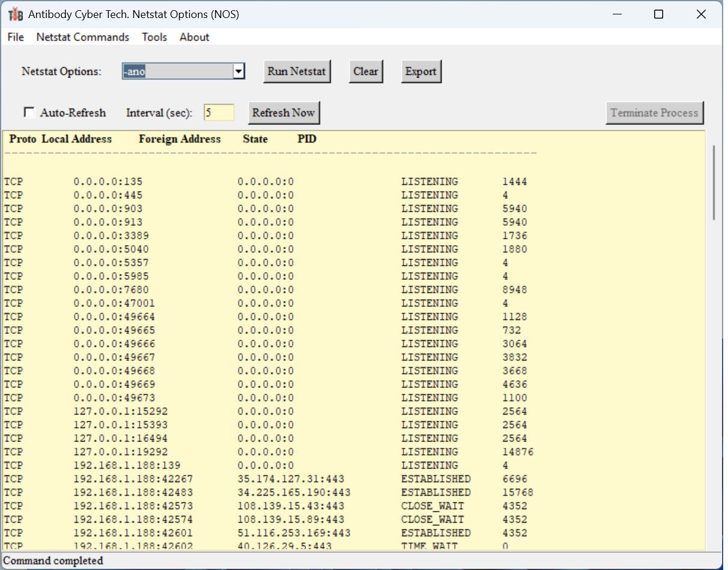Click the Command completed status text
The width and height of the screenshot is (728, 570).
(53, 560)
